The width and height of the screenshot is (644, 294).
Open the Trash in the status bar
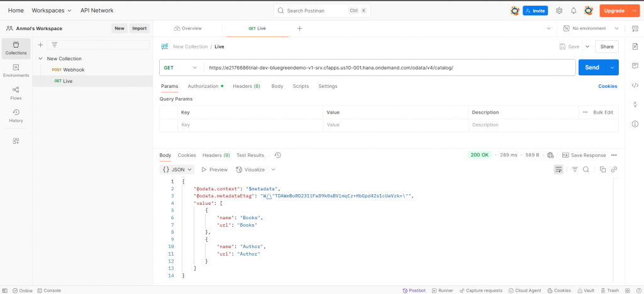(x=610, y=290)
